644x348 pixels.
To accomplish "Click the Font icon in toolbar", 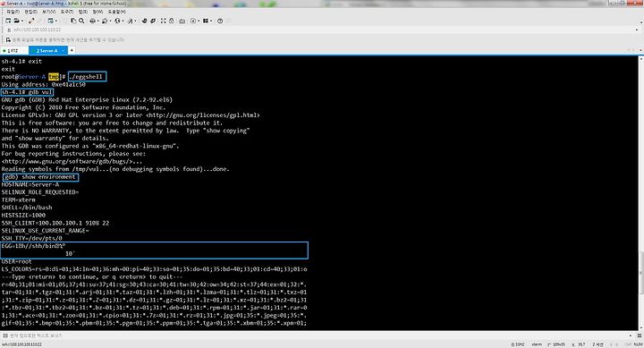I will point(131,21).
